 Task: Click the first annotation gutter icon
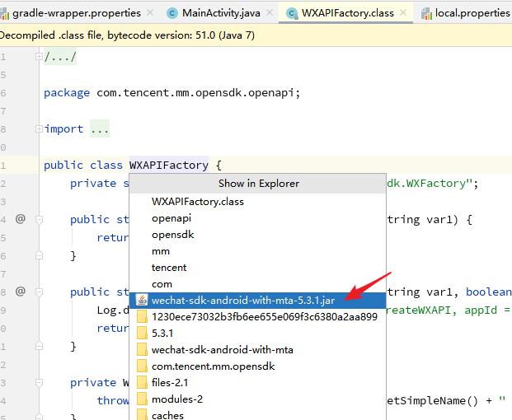click(x=21, y=219)
